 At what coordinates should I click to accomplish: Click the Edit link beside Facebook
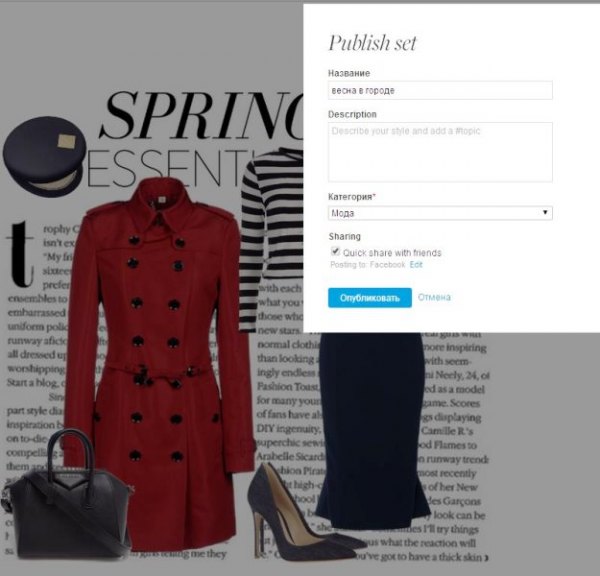point(416,264)
